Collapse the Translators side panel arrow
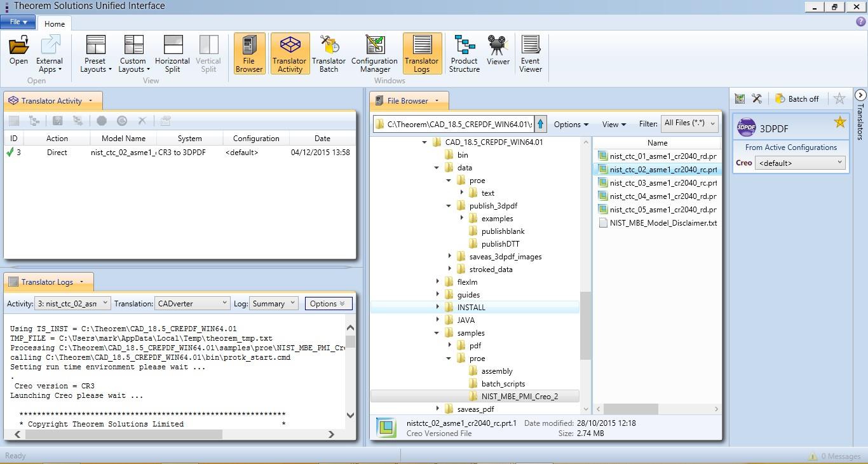The width and height of the screenshot is (868, 464). tap(860, 95)
